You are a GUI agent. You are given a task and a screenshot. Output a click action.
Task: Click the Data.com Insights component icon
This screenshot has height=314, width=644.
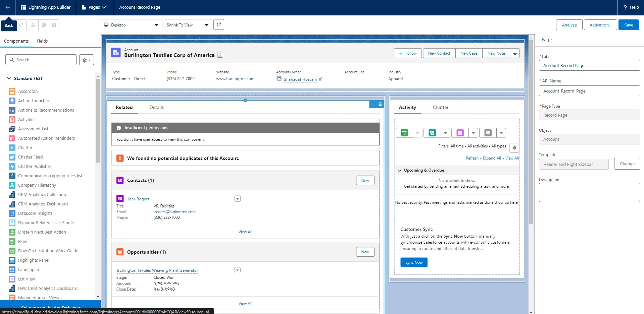coord(12,213)
